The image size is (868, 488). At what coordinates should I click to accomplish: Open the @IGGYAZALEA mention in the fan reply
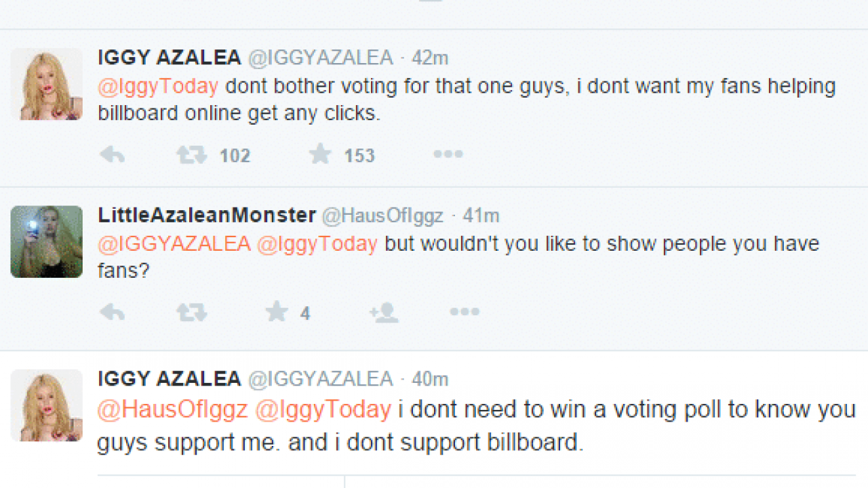coord(174,244)
